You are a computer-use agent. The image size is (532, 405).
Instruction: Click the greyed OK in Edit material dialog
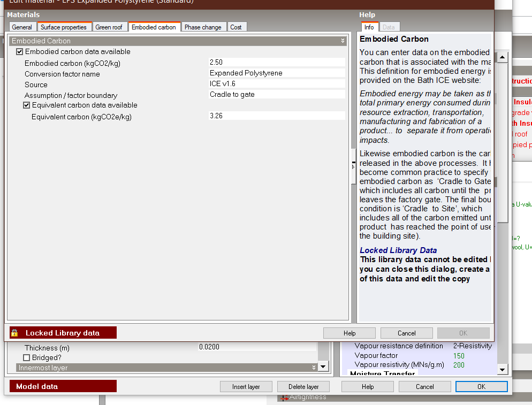click(x=463, y=333)
